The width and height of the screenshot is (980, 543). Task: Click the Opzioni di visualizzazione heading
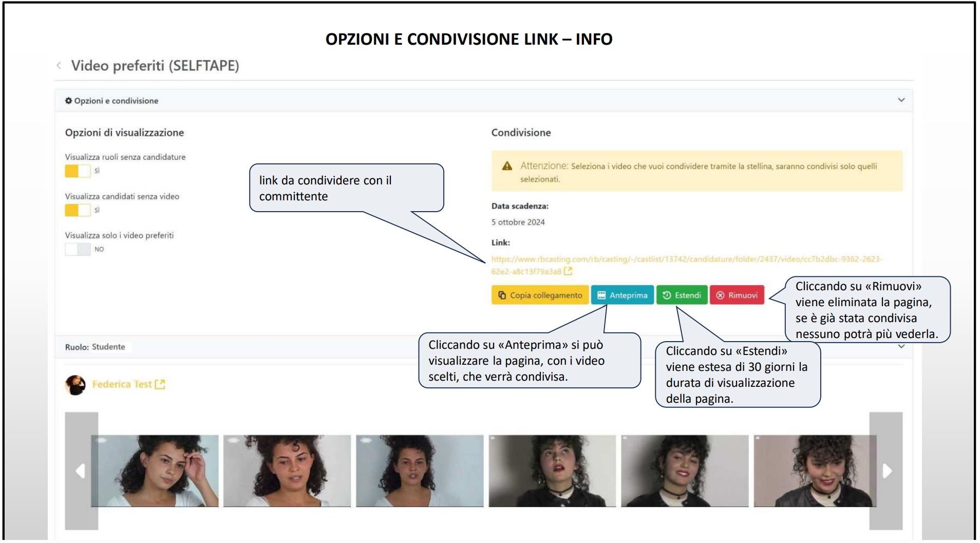pyautogui.click(x=124, y=133)
